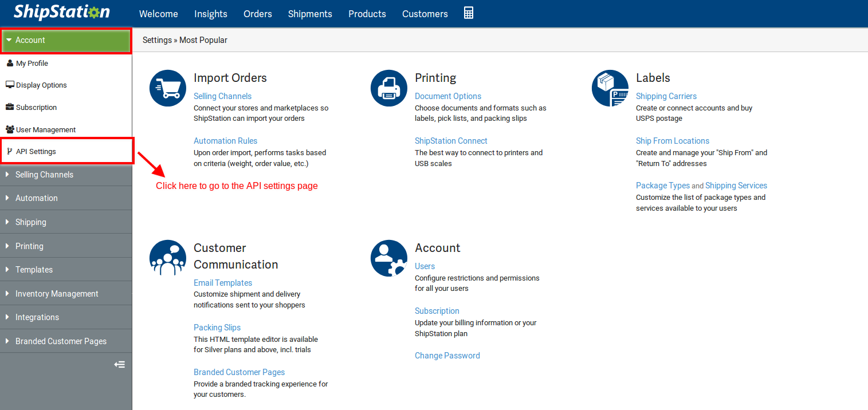Screen dimensions: 868x410
Task: Click the Labels package icon
Action: point(610,88)
